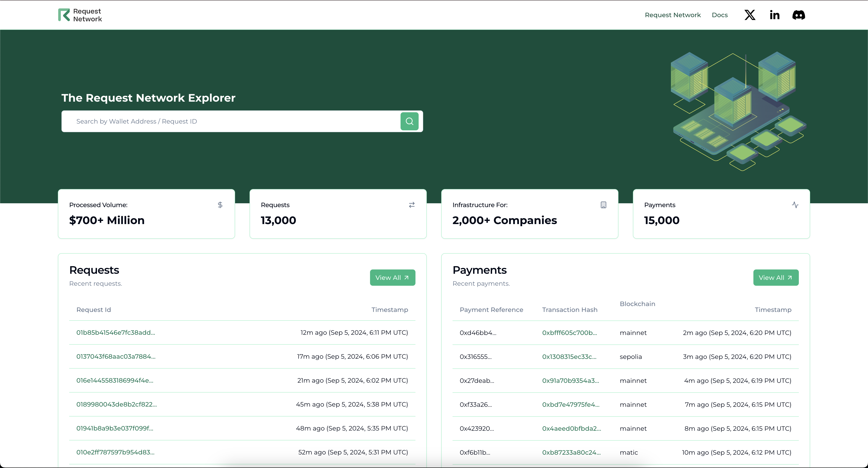
Task: Open the LinkedIn icon in header
Action: point(774,15)
